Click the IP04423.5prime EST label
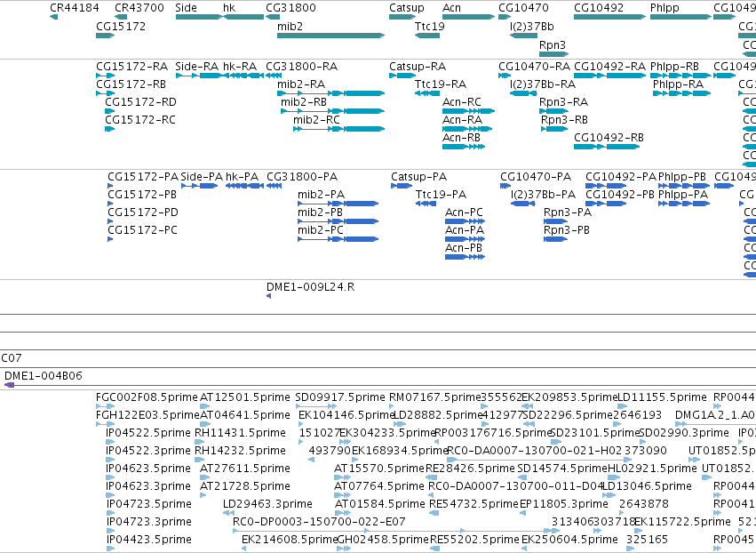756x553 pixels. click(148, 539)
